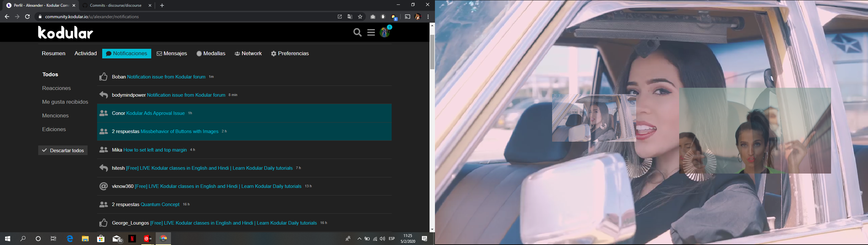Open the Mensajes tab
The width and height of the screenshot is (868, 245).
[172, 54]
